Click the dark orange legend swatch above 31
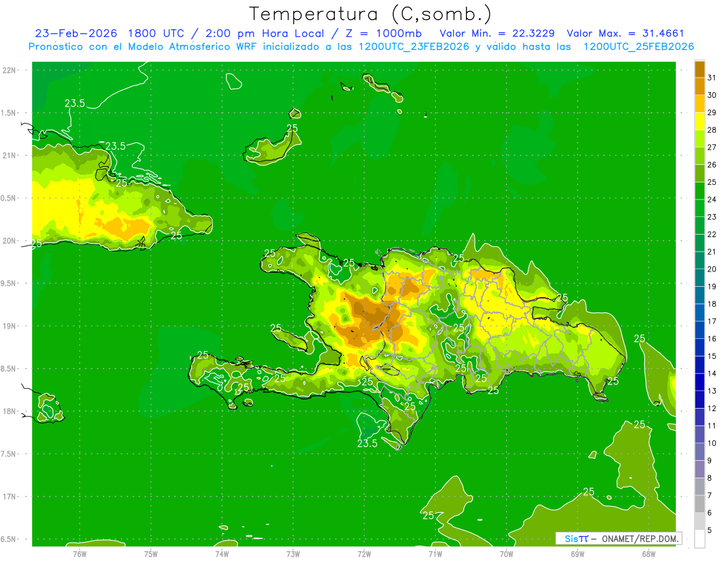Screen dimensions: 728x562 pos(699,69)
